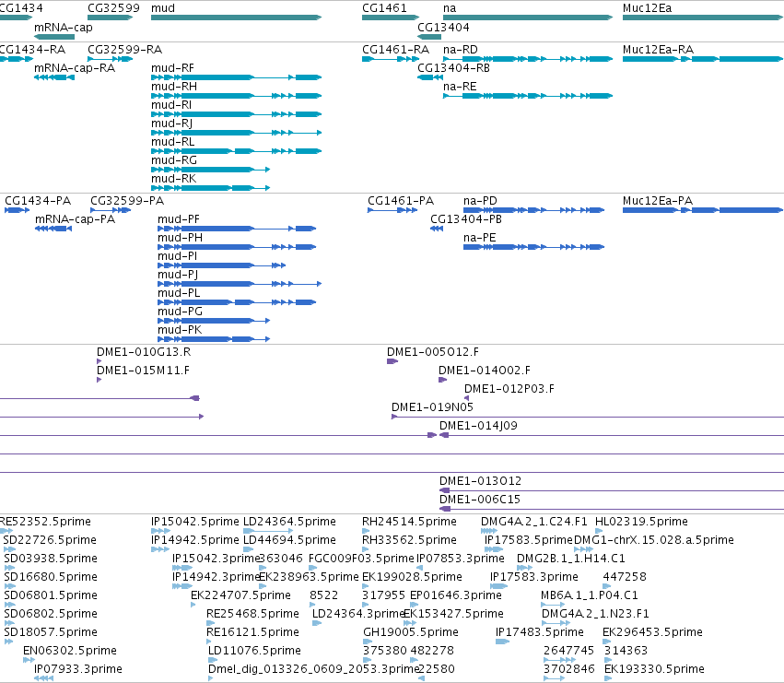Select transcript mRNA-cap-RA
The height and width of the screenshot is (683, 784).
(x=54, y=77)
